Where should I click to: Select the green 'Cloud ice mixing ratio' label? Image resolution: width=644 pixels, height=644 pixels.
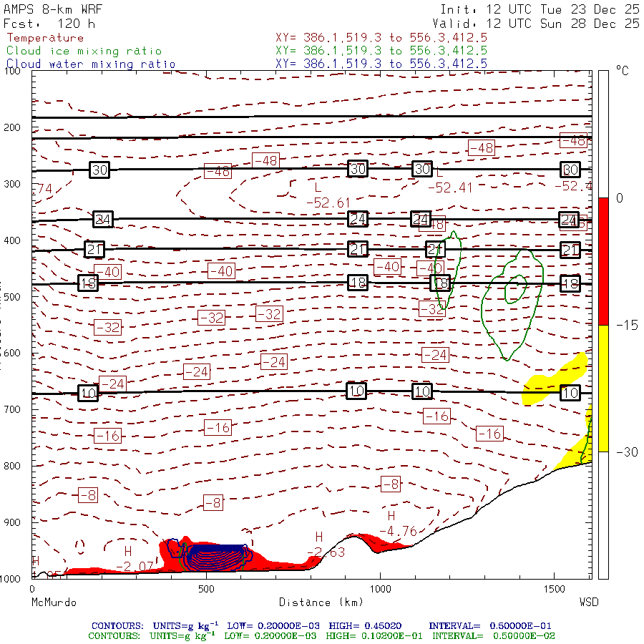pyautogui.click(x=84, y=51)
